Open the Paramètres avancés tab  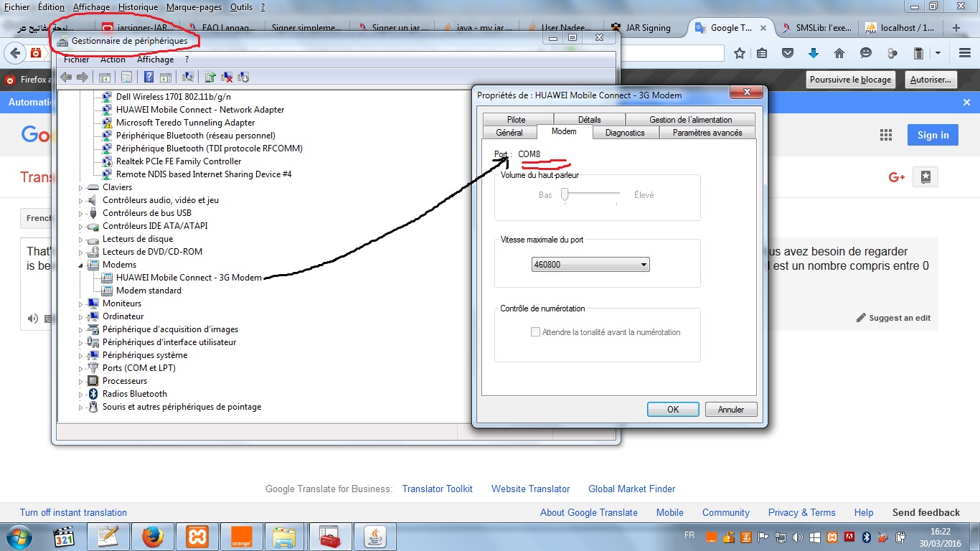coord(707,133)
